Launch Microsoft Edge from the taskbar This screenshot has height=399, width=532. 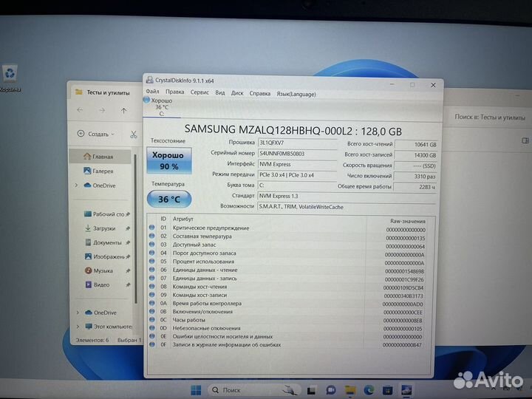point(369,390)
